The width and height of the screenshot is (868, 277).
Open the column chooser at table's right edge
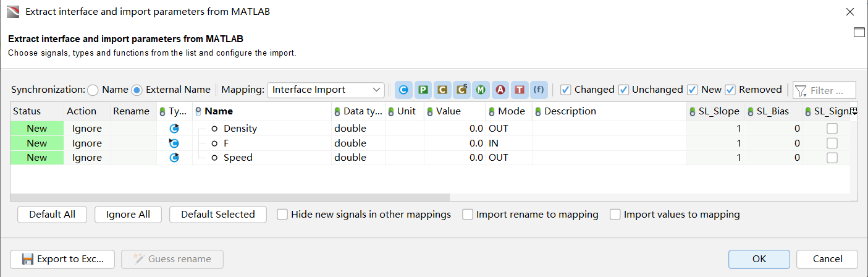pyautogui.click(x=854, y=111)
